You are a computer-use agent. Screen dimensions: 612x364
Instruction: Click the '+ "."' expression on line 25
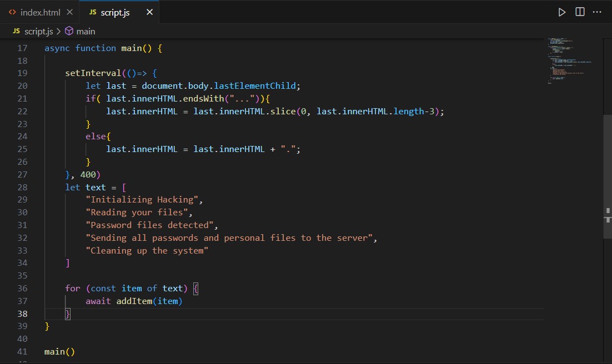point(283,149)
